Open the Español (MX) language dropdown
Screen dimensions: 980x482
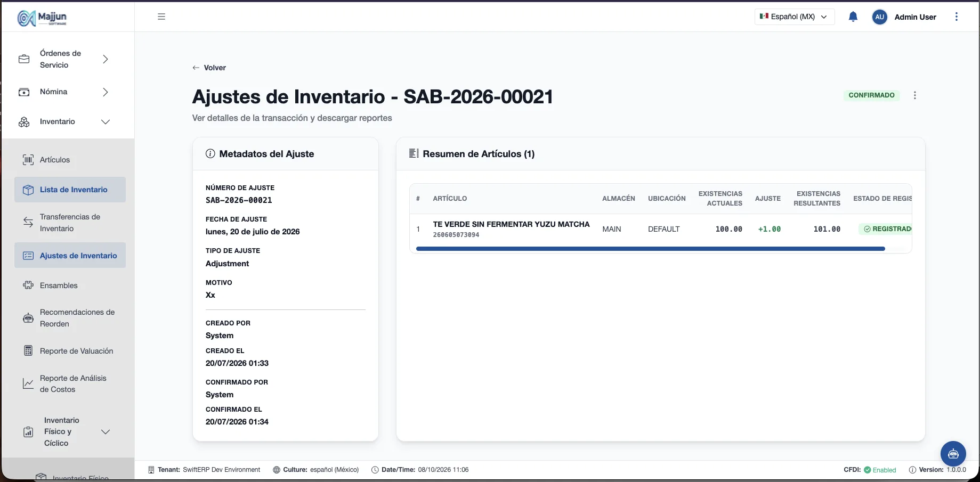click(x=795, y=17)
